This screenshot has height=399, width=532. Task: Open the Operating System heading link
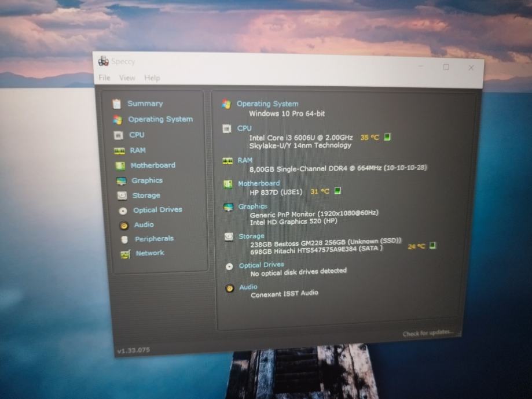[x=267, y=104]
